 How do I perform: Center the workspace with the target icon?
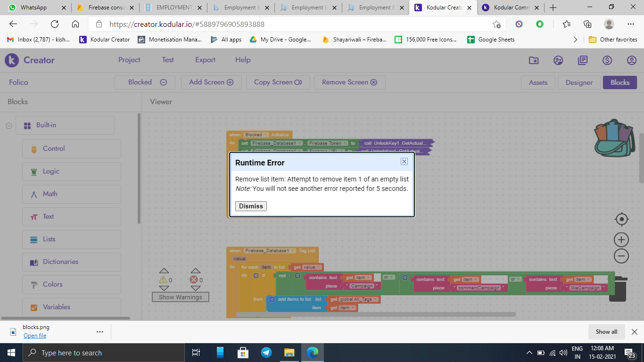click(x=621, y=219)
